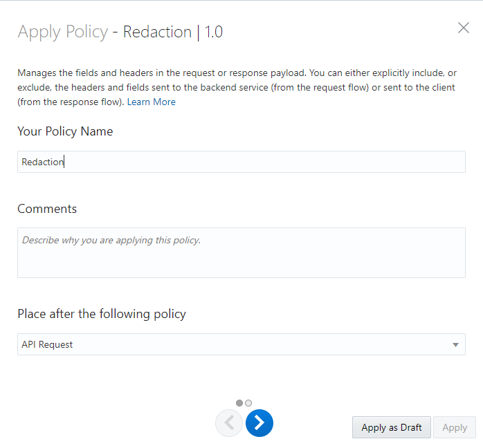The width and height of the screenshot is (483, 448).
Task: Click the "Your Policy Name" label
Action: coord(65,131)
